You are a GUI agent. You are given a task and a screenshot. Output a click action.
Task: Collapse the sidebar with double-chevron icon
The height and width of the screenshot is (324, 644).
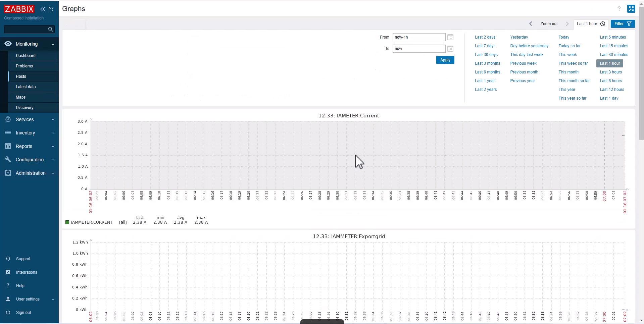point(43,9)
